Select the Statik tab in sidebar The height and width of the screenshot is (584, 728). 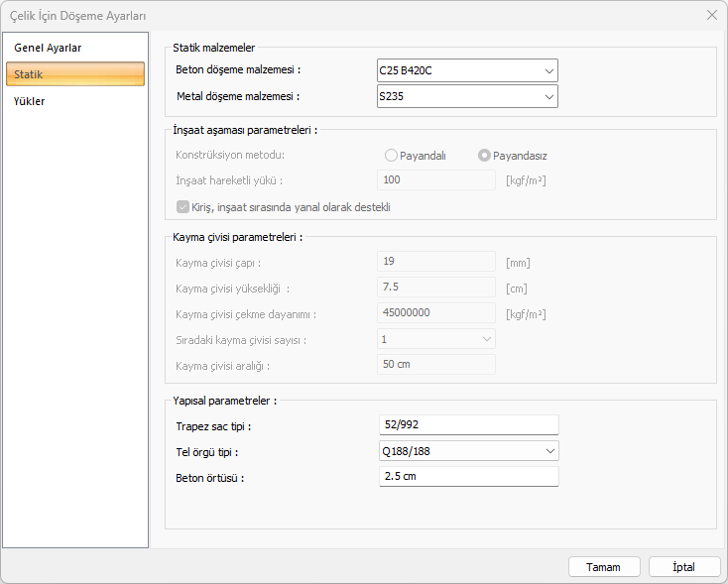(x=75, y=74)
